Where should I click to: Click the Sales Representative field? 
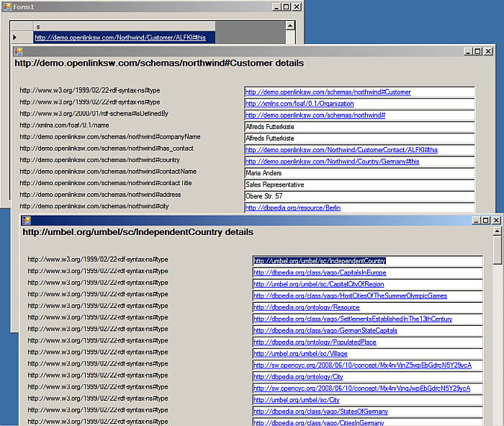pos(359,185)
